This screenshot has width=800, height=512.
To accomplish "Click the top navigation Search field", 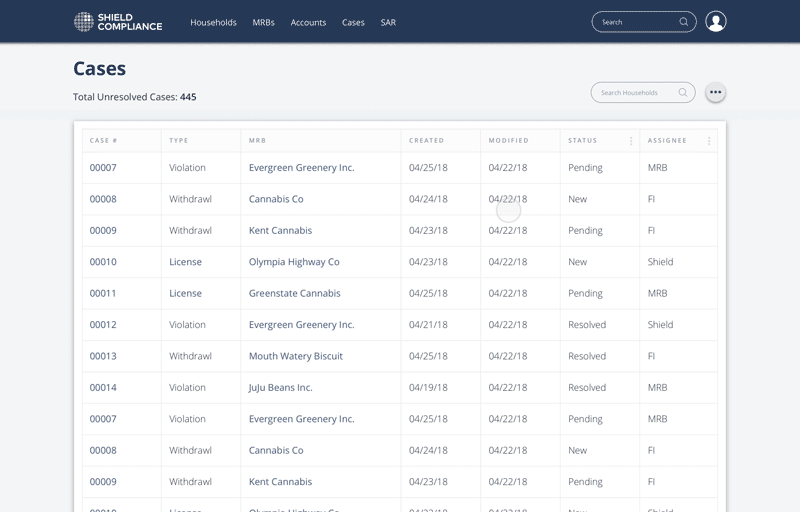I will pyautogui.click(x=634, y=22).
